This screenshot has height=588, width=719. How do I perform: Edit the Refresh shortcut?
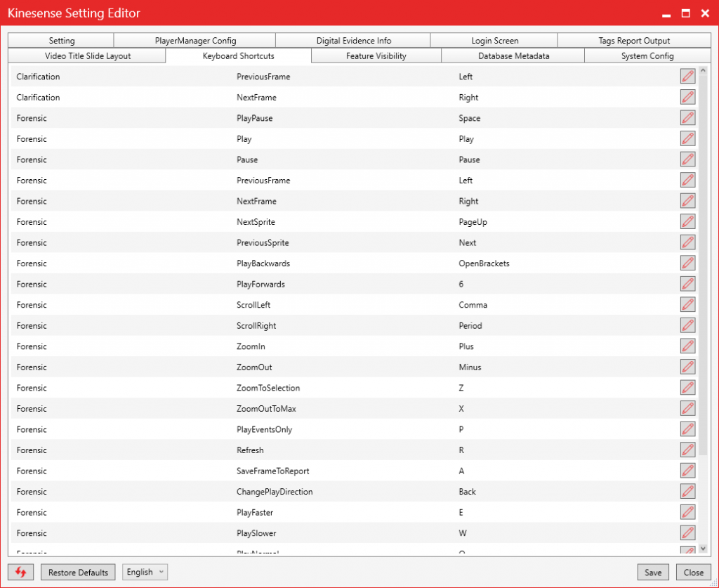point(687,450)
